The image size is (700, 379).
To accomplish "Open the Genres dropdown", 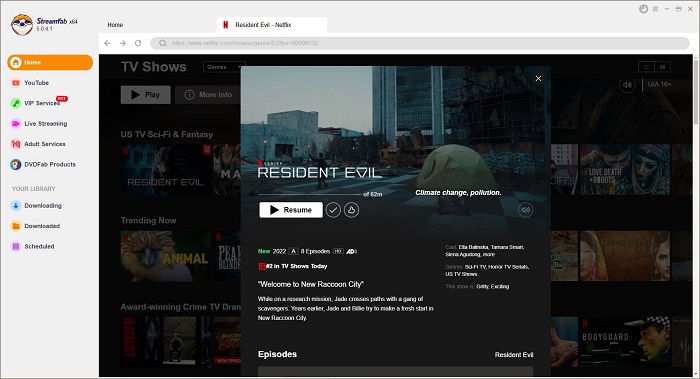I will tap(225, 67).
